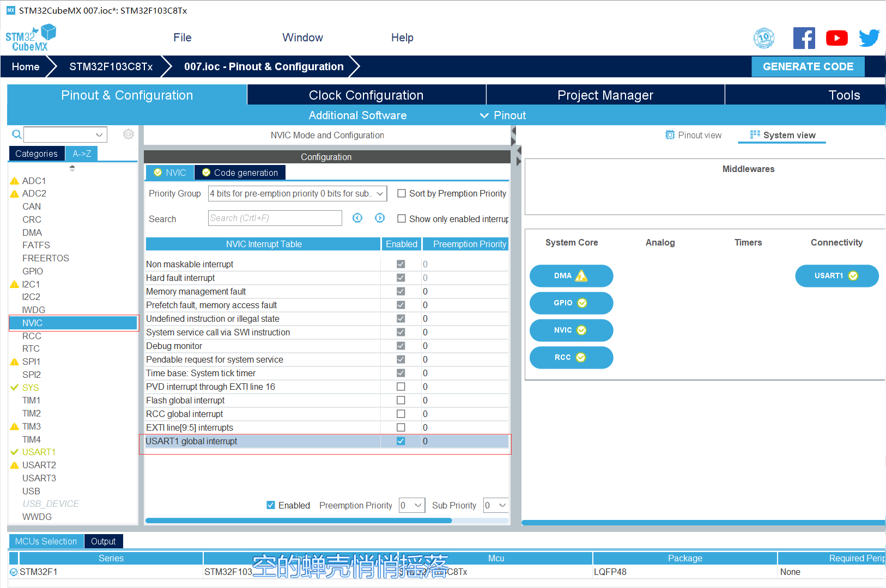Image resolution: width=886 pixels, height=588 pixels.
Task: Open the File menu
Action: 183,38
